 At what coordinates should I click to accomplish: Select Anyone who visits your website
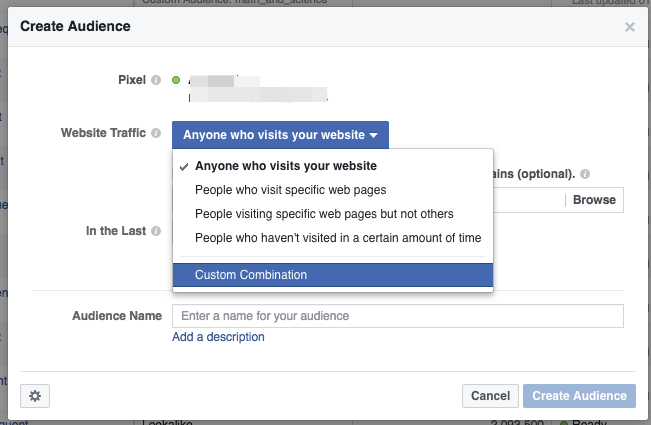[x=286, y=166]
